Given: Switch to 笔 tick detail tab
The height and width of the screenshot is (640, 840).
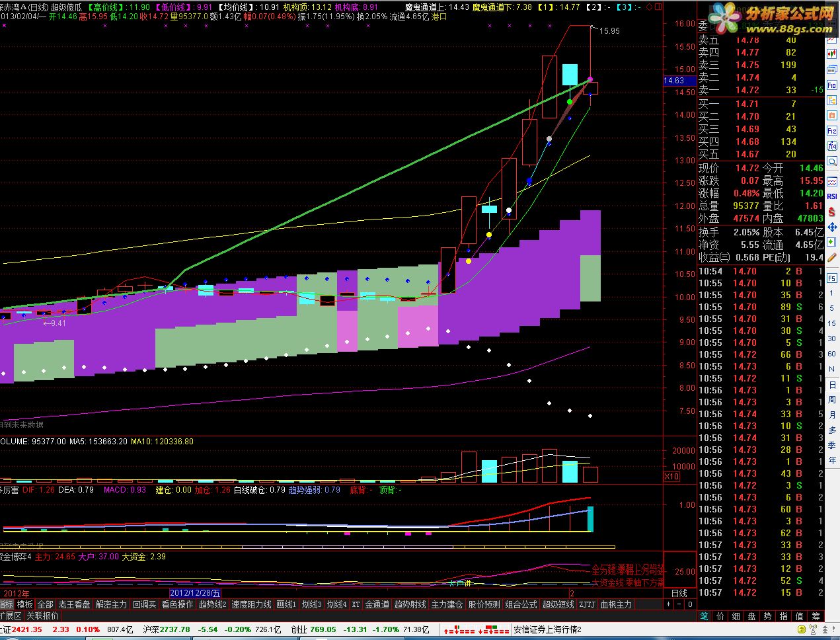Looking at the screenshot, I should click(704, 616).
